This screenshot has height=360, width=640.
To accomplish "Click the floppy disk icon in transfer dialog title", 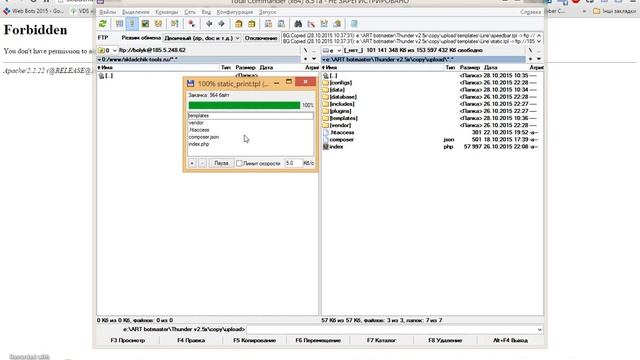I will click(190, 83).
